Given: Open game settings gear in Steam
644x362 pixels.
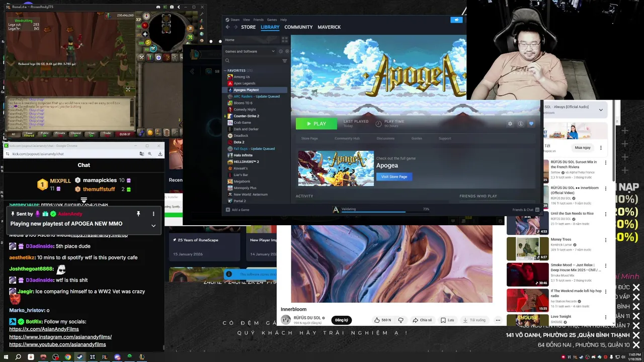Looking at the screenshot, I should point(510,124).
